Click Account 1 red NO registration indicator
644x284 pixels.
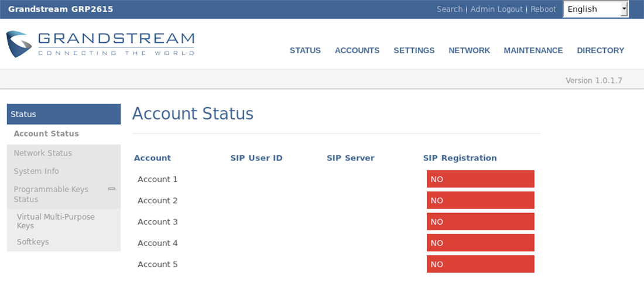[480, 179]
